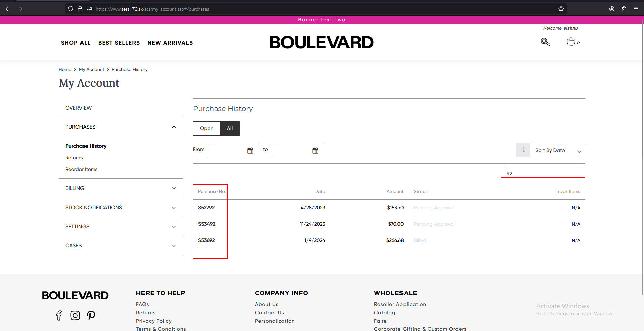Open the From date calendar picker
This screenshot has width=644, height=331.
pos(250,150)
